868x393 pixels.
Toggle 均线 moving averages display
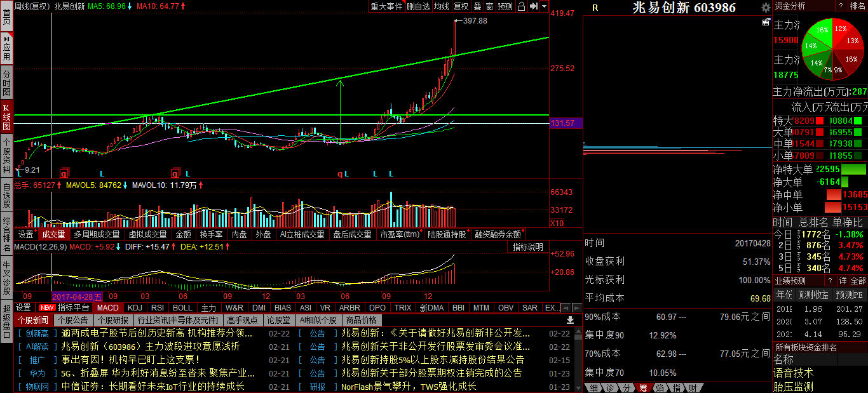click(441, 6)
